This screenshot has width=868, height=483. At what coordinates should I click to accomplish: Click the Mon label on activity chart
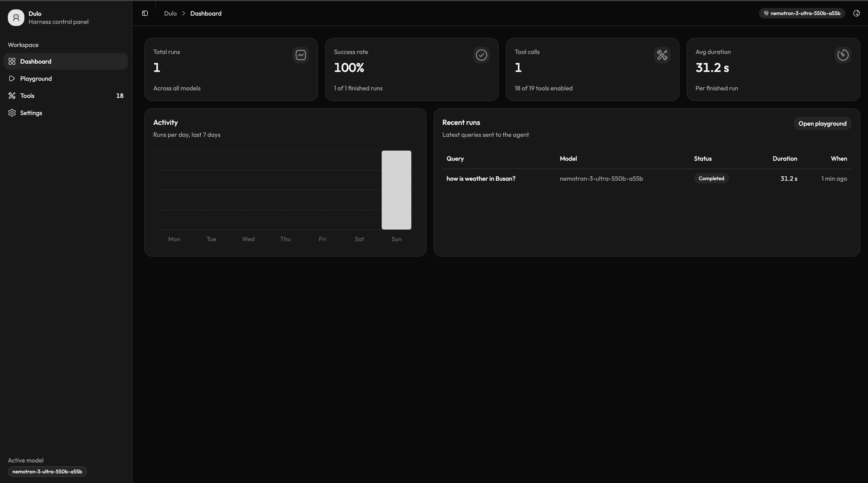click(x=174, y=239)
